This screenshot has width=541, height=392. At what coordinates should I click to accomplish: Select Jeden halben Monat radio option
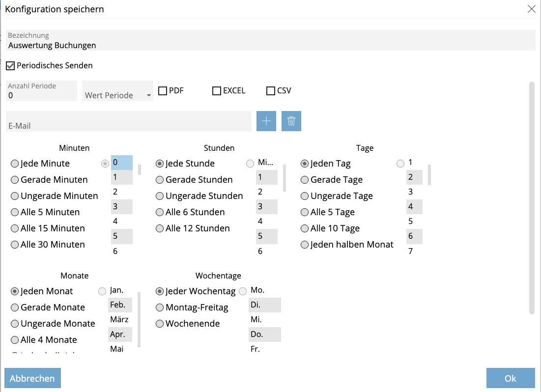[x=305, y=245]
